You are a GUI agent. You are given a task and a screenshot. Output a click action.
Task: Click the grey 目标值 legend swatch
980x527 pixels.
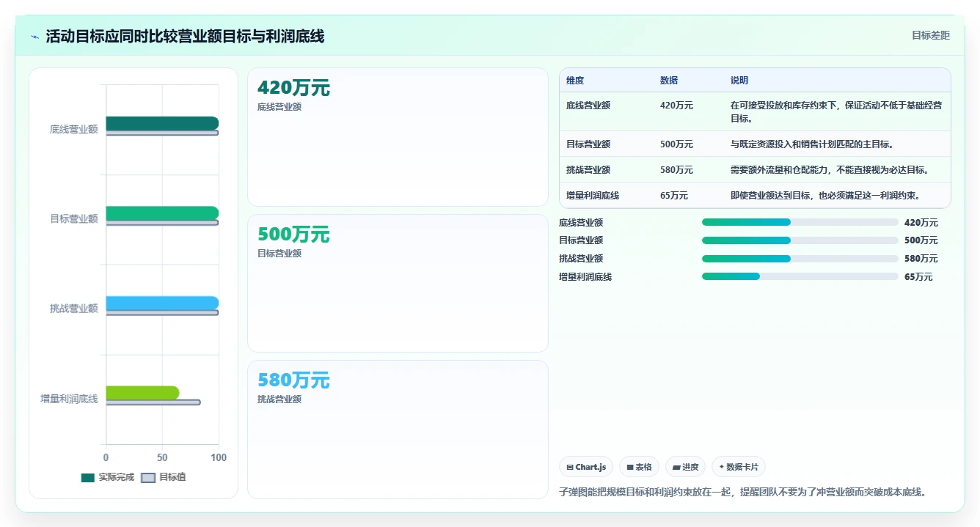[149, 477]
